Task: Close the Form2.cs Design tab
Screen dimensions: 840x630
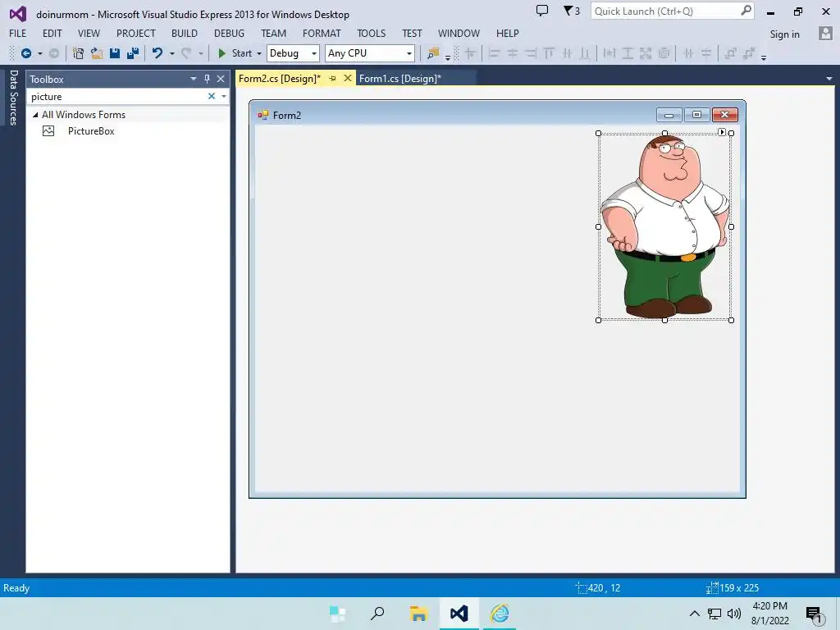Action: (x=347, y=78)
